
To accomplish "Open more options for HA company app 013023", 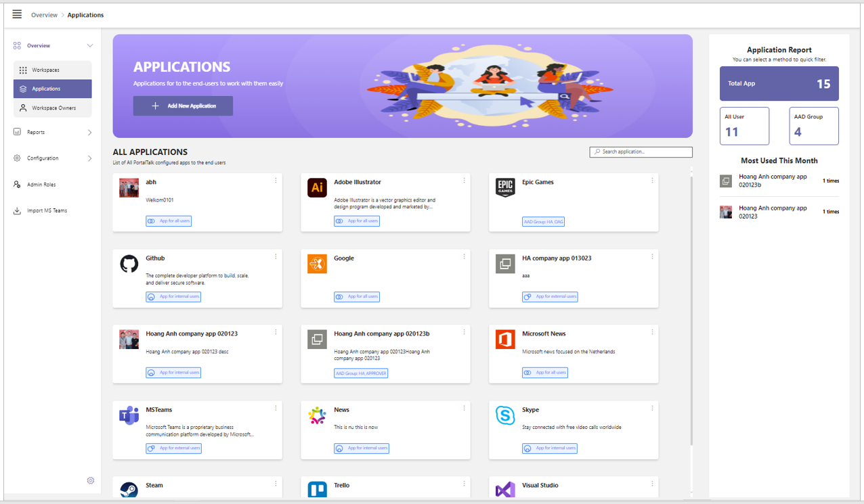I will pyautogui.click(x=652, y=256).
